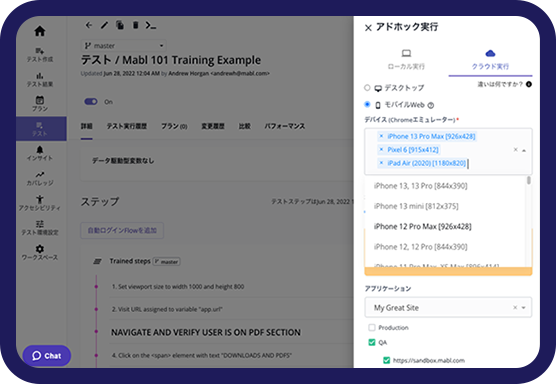Viewport: 556px width, 384px height.
Task: Select step 1 Set viewport size
Action: coord(178,286)
